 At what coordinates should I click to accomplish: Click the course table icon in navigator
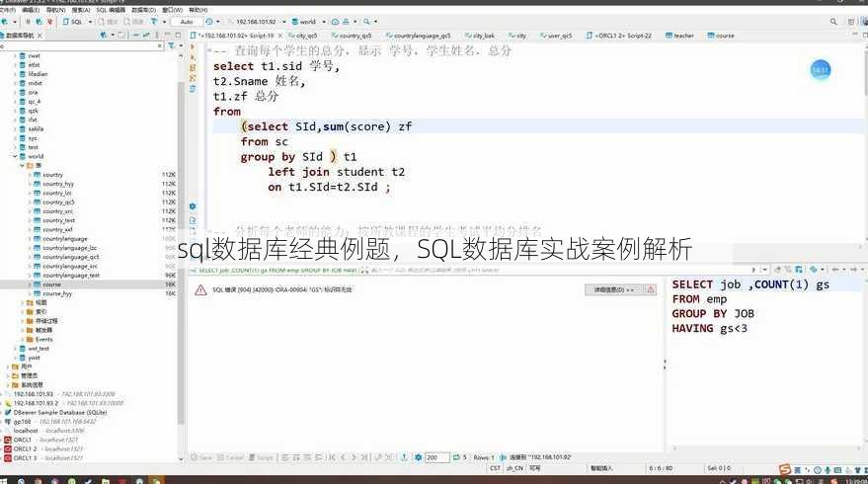click(x=38, y=284)
